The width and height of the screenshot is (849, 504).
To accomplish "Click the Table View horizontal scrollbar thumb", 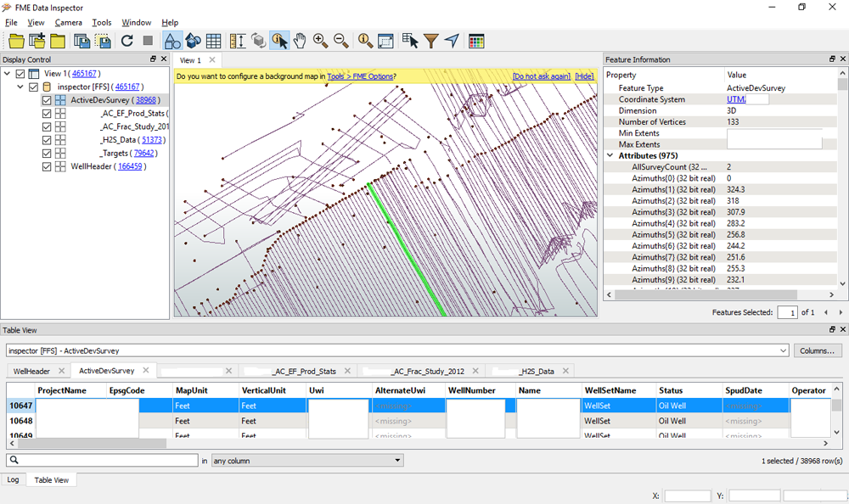I will click(x=92, y=443).
